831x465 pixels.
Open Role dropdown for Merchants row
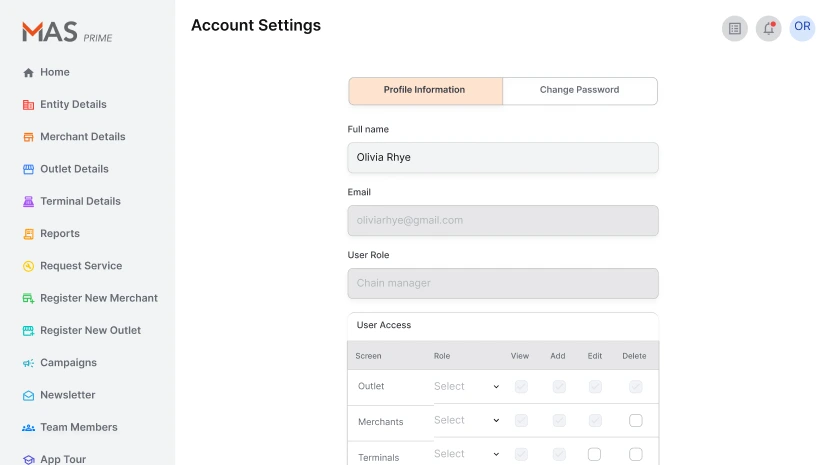point(466,421)
